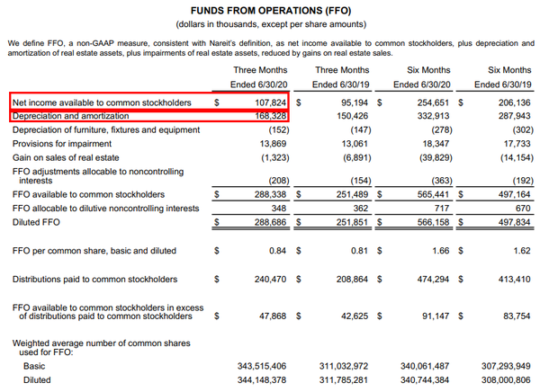Select value (208) noncontrolling interests adjustment

pos(279,181)
